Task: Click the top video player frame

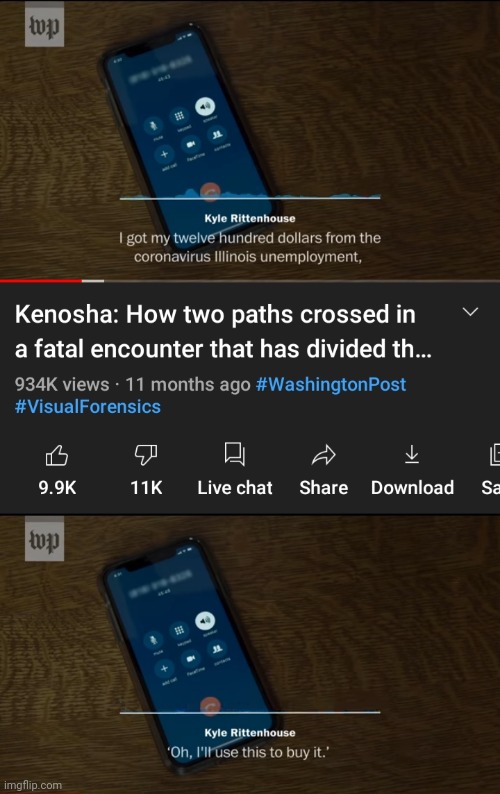Action: click(250, 139)
